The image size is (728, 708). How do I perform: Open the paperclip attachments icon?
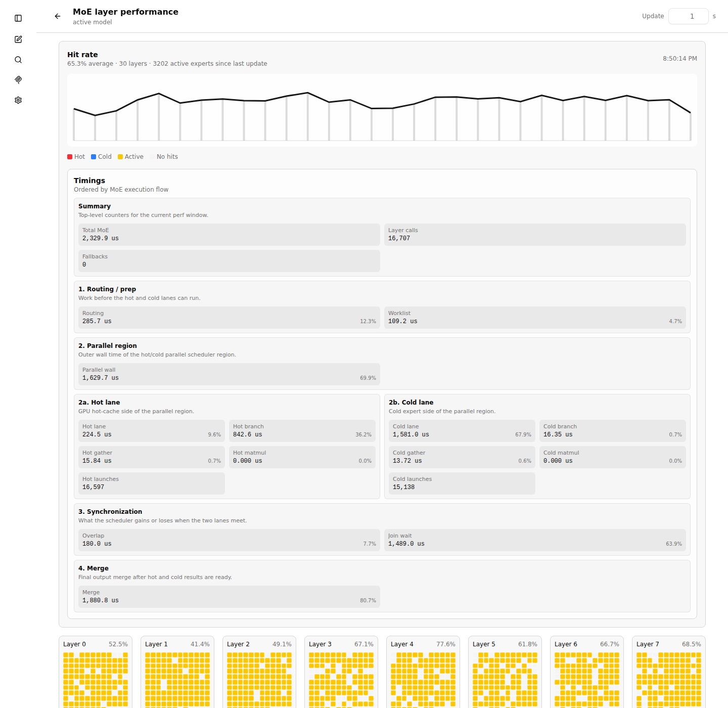click(x=18, y=80)
